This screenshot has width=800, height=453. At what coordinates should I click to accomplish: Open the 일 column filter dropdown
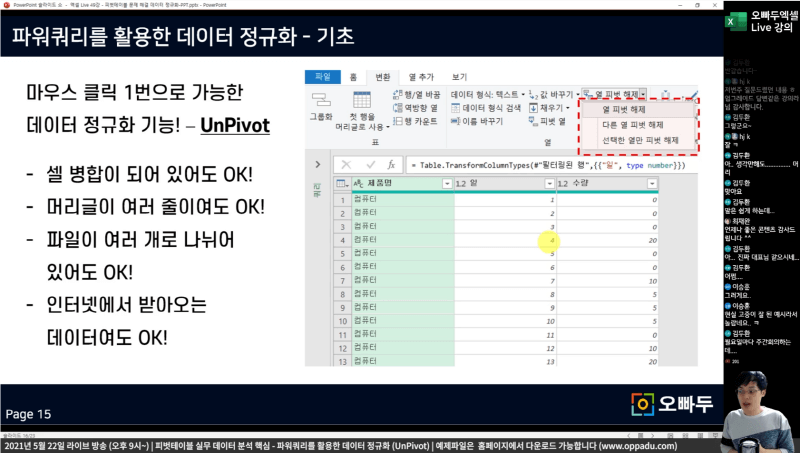tap(549, 184)
